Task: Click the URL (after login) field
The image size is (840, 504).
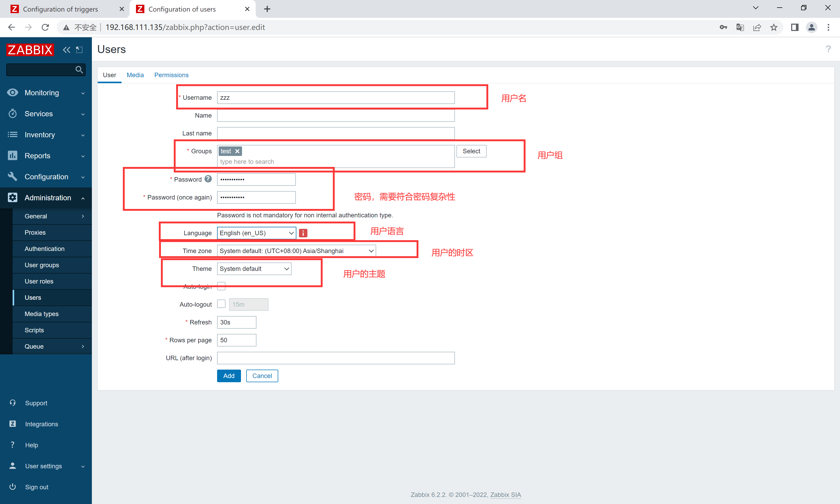Action: [x=336, y=358]
